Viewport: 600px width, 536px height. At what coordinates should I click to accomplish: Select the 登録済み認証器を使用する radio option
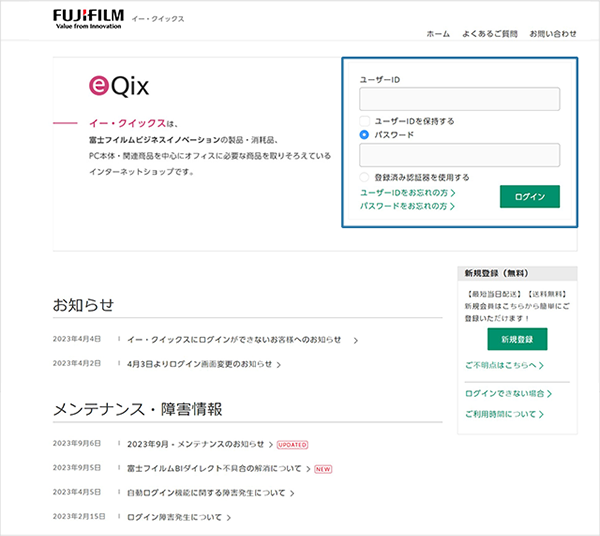364,177
